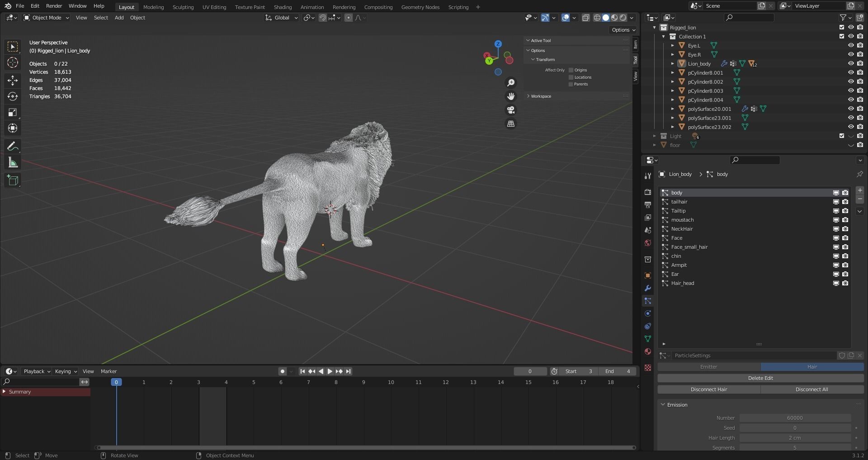
Task: Click the Zoom viewport icon
Action: 511,83
